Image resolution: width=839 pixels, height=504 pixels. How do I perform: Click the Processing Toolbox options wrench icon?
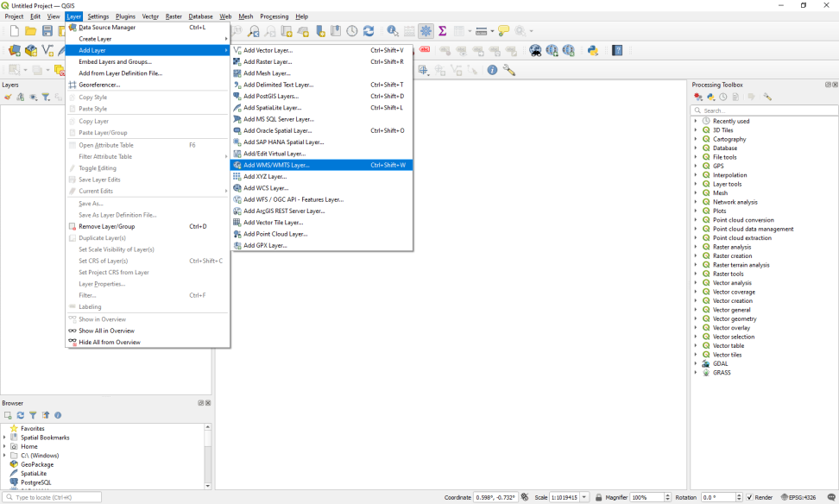[768, 97]
